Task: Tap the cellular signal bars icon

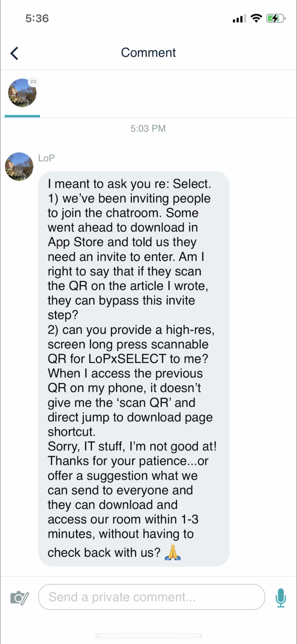Action: 239,19
